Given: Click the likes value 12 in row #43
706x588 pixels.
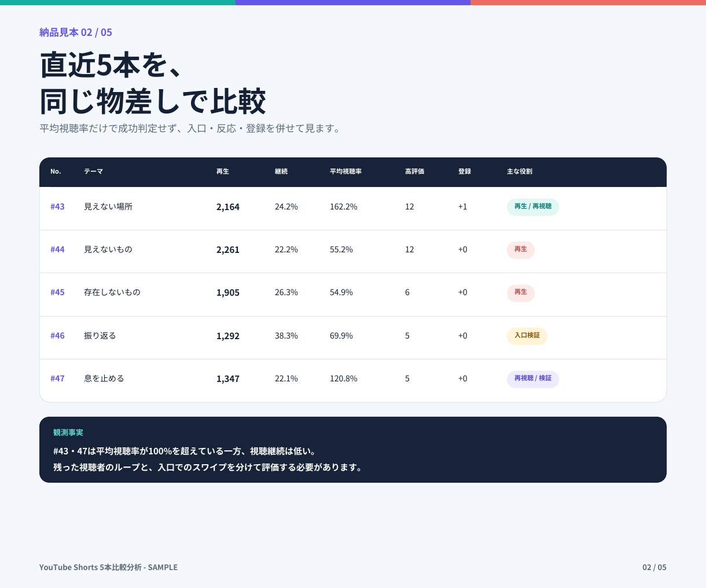Looking at the screenshot, I should click(410, 207).
